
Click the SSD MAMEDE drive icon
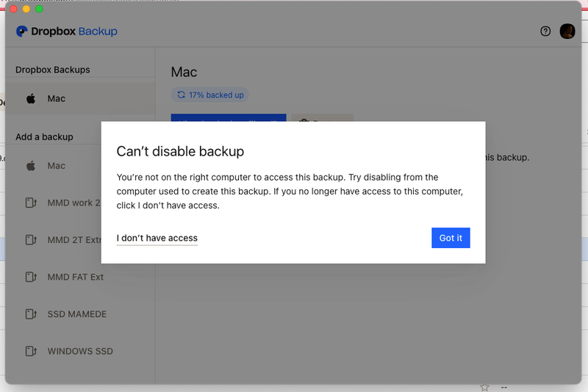31,314
